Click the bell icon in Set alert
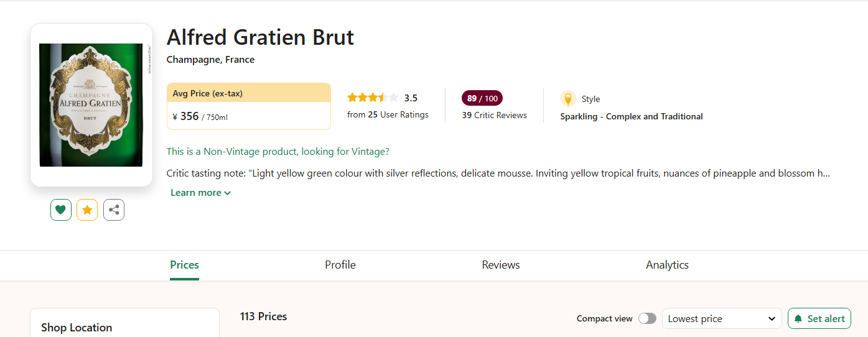This screenshot has width=868, height=337. (798, 319)
